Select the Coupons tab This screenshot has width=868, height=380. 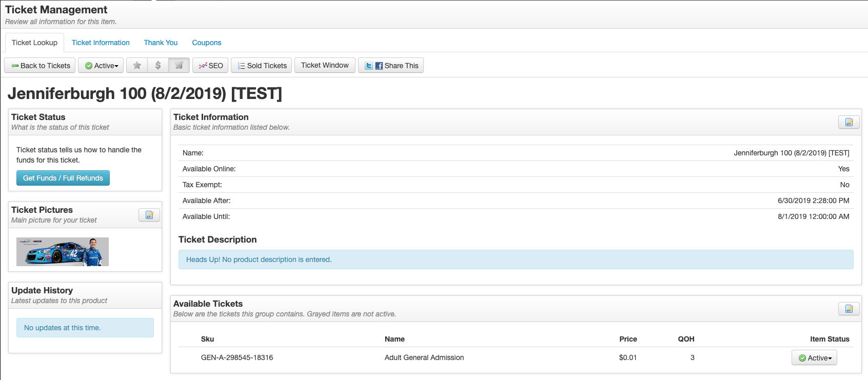[207, 43]
